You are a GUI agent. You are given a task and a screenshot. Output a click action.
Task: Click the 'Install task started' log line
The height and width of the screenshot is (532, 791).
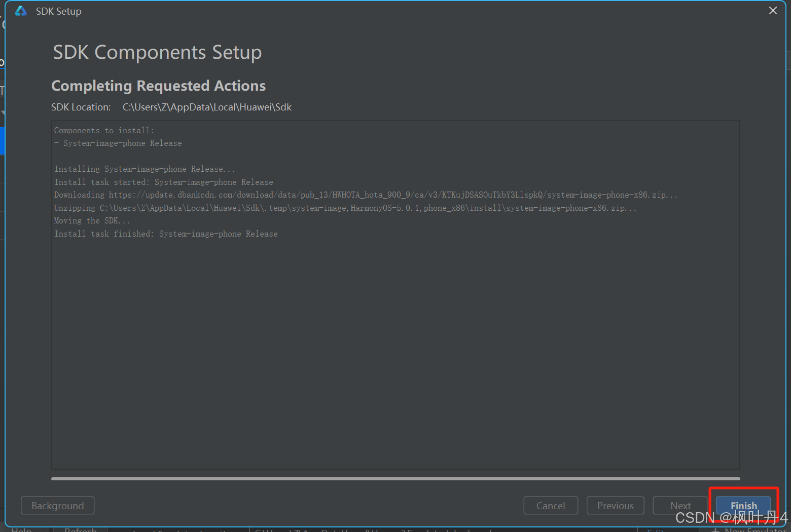[163, 182]
